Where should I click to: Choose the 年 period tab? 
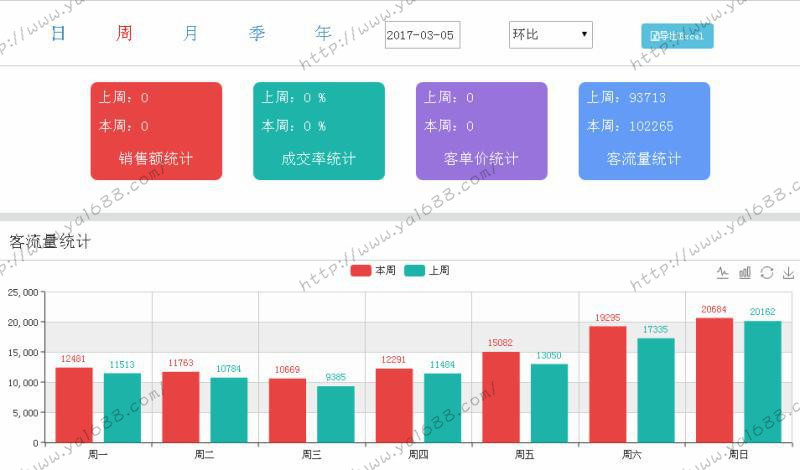323,33
